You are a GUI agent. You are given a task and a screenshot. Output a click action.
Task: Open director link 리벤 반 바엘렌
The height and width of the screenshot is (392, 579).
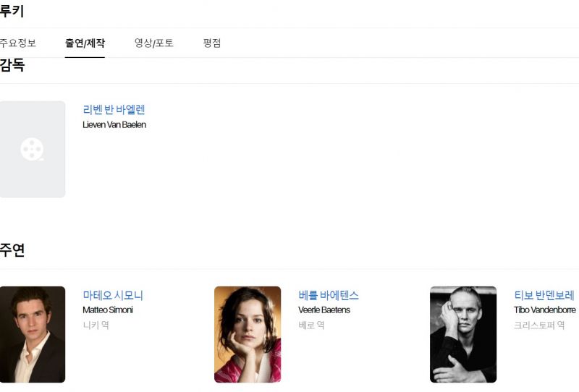tap(114, 110)
